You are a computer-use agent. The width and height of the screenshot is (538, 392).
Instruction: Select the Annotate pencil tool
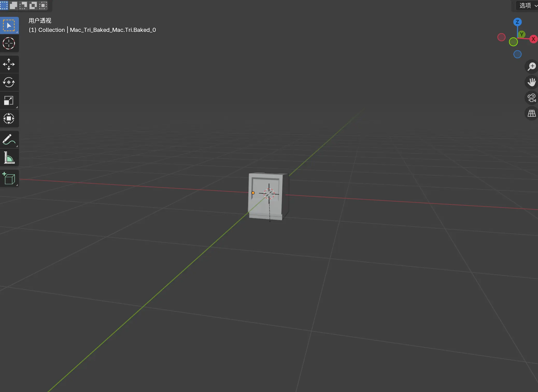tap(9, 139)
